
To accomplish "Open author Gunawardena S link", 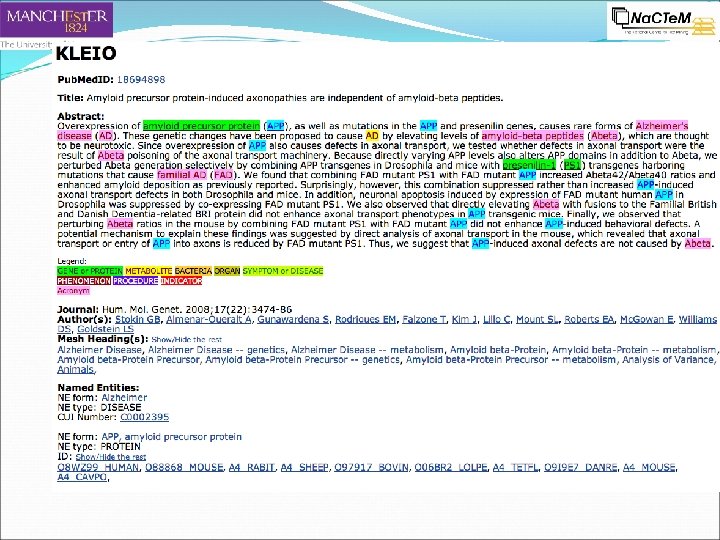I will [293, 319].
